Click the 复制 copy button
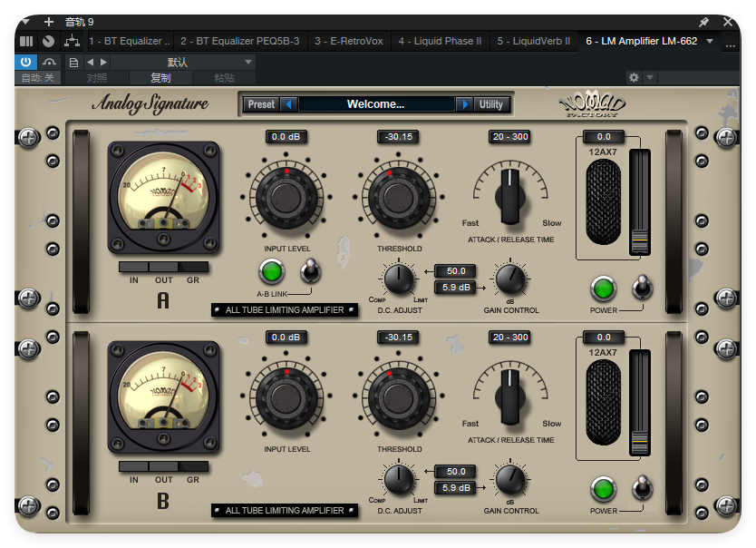 tap(160, 78)
